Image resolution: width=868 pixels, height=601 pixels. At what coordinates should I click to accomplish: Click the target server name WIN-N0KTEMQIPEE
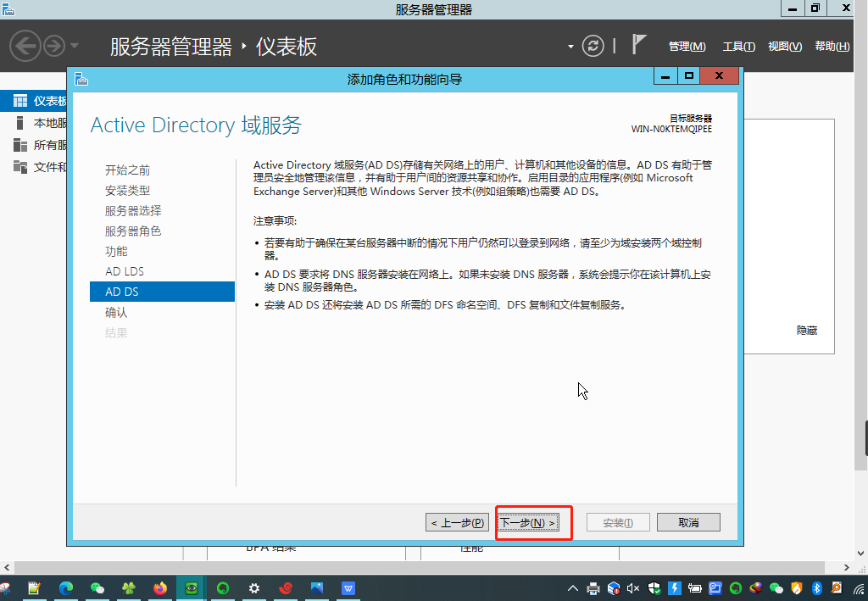click(671, 129)
